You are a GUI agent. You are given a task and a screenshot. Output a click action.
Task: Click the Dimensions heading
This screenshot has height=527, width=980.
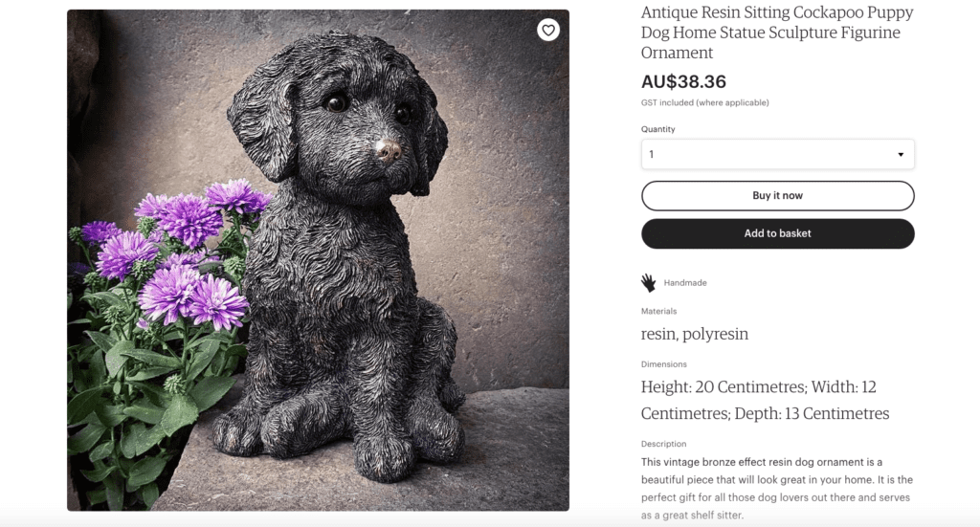pos(664,364)
